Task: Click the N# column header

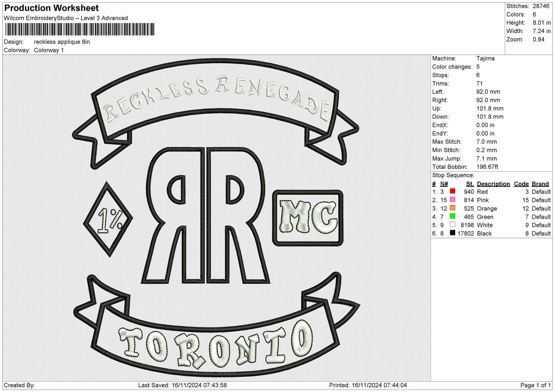Action: (444, 184)
